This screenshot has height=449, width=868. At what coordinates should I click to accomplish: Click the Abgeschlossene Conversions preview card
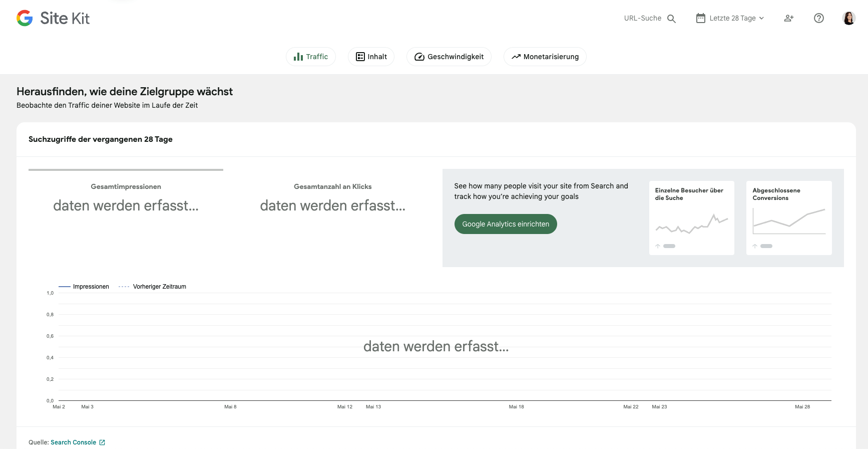tap(788, 218)
